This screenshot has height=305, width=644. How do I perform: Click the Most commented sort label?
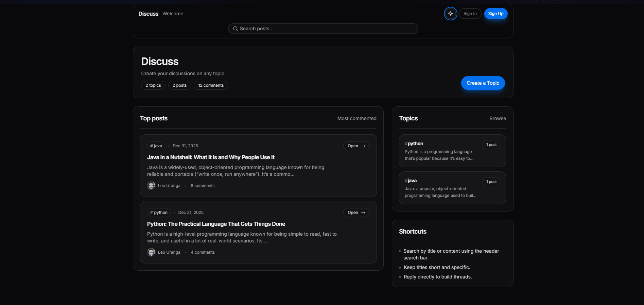(356, 118)
